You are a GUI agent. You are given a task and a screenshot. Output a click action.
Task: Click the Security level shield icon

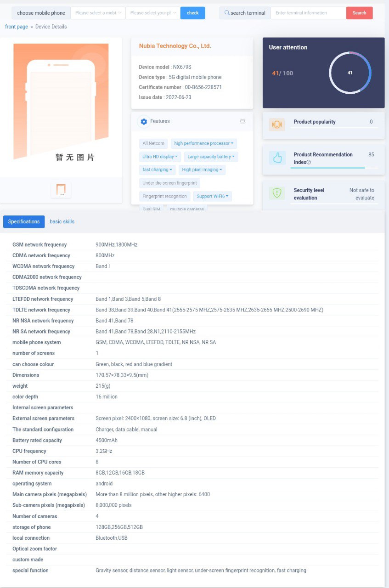point(276,193)
